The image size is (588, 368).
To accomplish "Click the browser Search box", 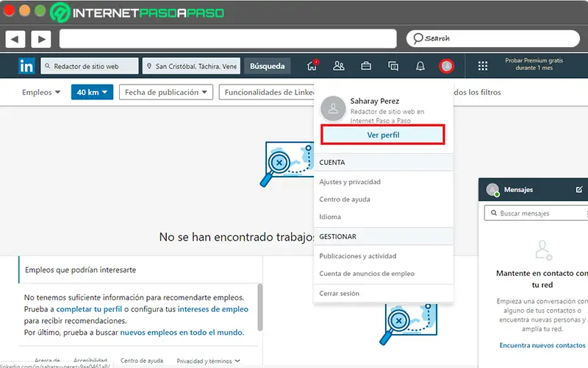I will pos(493,39).
